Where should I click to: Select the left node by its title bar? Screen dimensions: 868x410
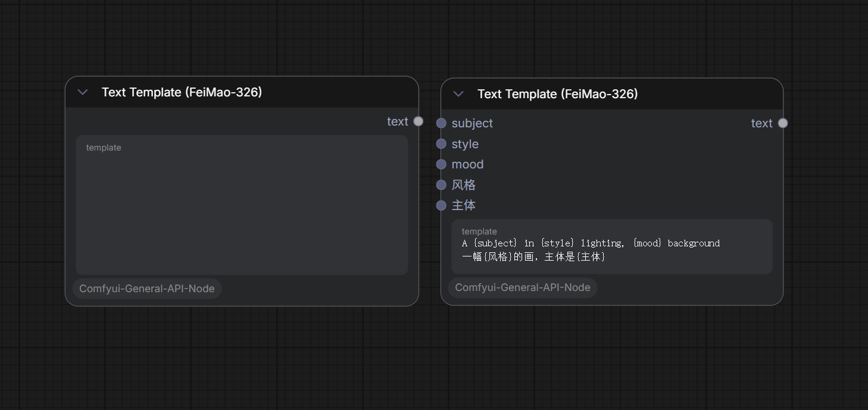242,92
